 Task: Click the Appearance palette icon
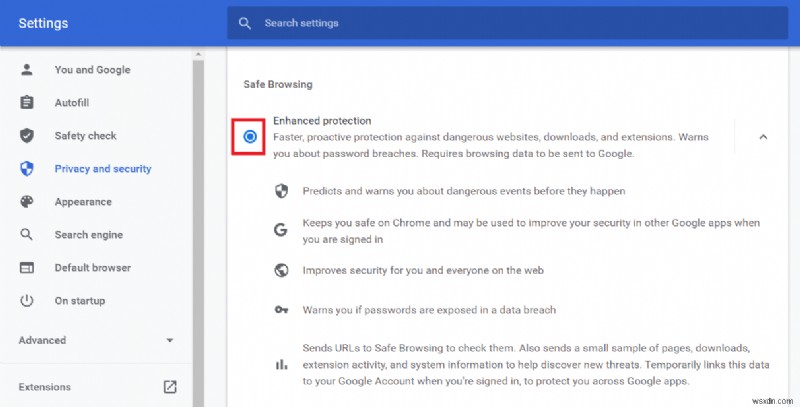(x=27, y=202)
